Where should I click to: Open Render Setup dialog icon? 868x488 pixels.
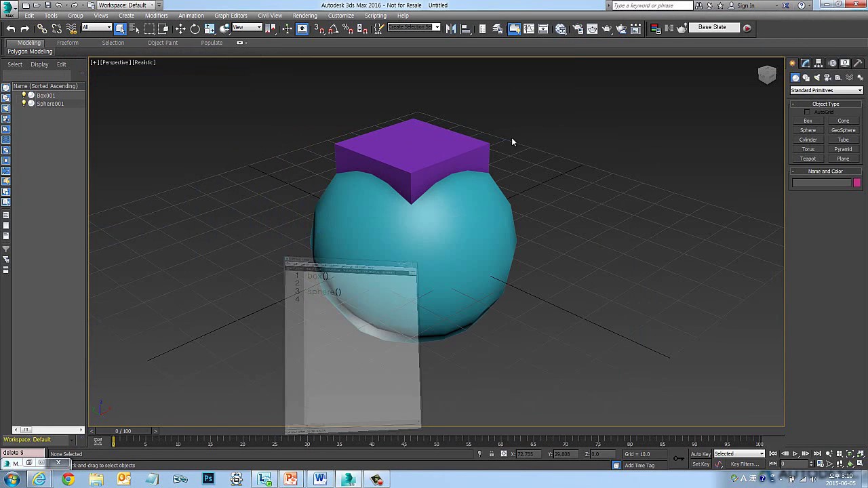(x=578, y=28)
